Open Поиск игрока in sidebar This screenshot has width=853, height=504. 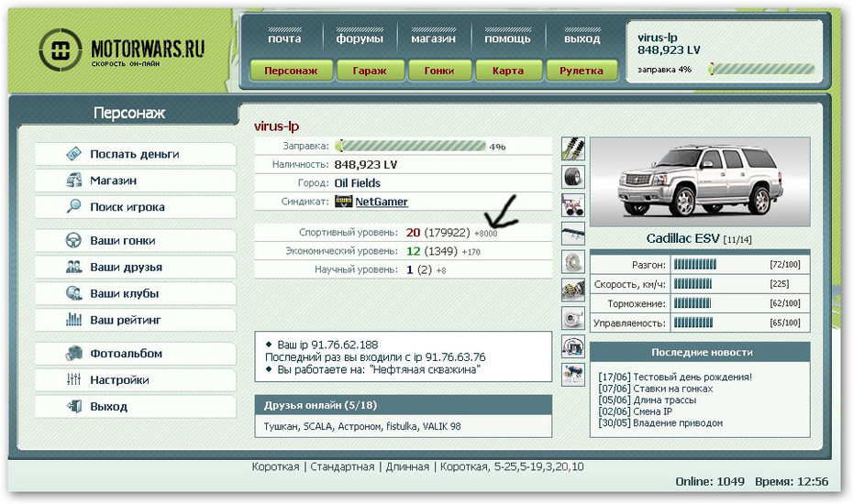coord(136,207)
